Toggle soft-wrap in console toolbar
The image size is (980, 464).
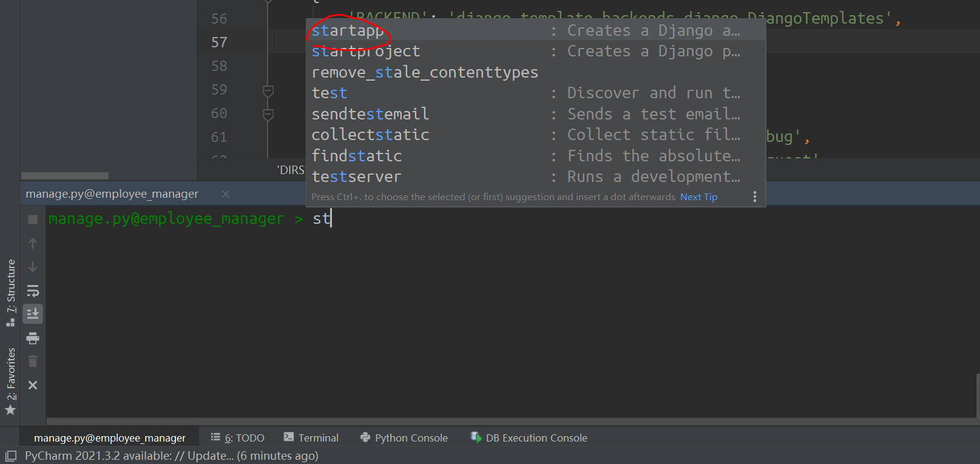(x=33, y=291)
